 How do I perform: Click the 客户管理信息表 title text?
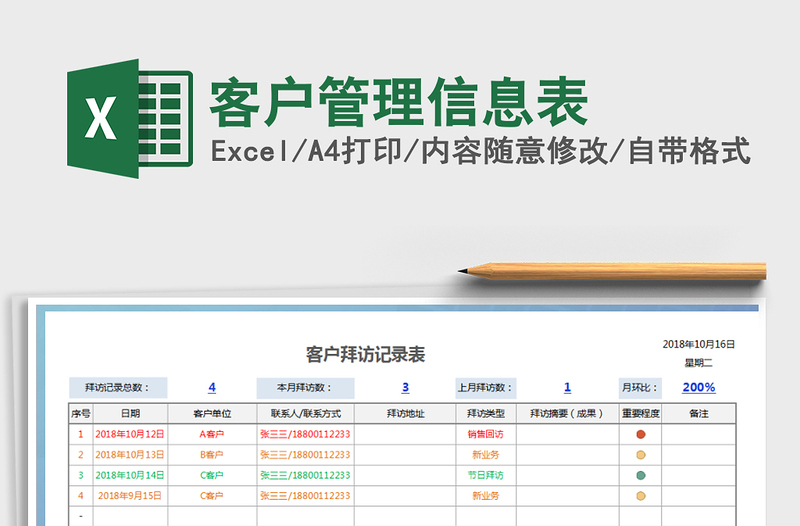398,102
